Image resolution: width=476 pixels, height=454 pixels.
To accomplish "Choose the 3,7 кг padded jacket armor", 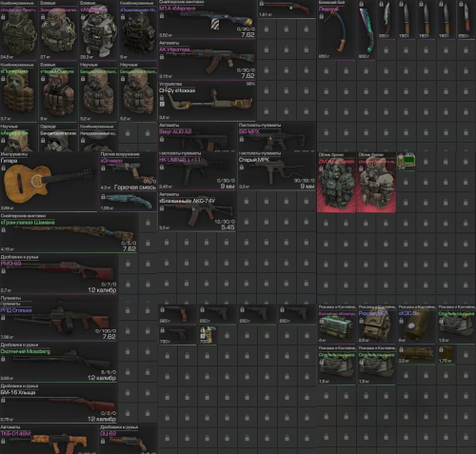I will pyautogui.click(x=19, y=92).
